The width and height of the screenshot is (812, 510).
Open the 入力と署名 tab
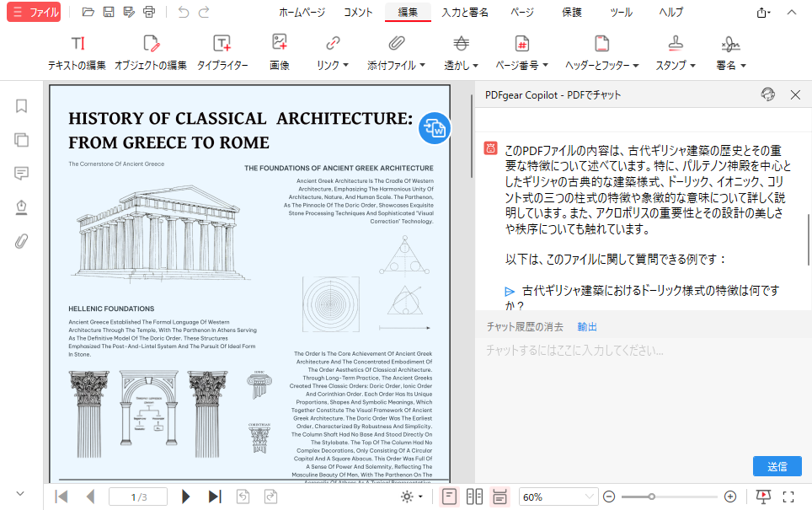(464, 12)
